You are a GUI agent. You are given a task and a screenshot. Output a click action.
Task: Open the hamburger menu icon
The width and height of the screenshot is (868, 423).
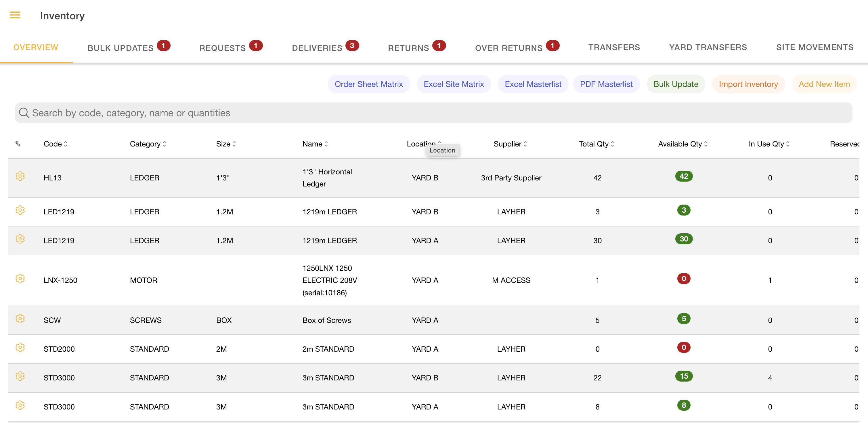[15, 15]
